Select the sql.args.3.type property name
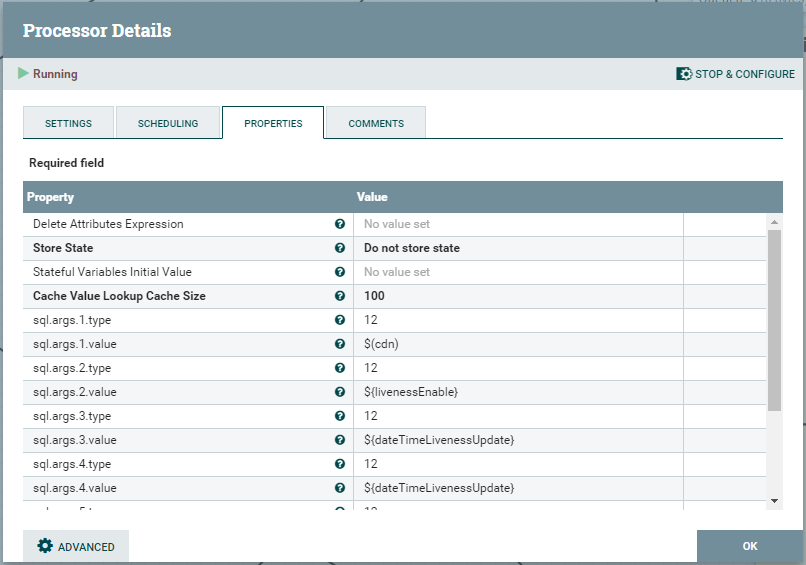The image size is (806, 565). click(x=72, y=416)
